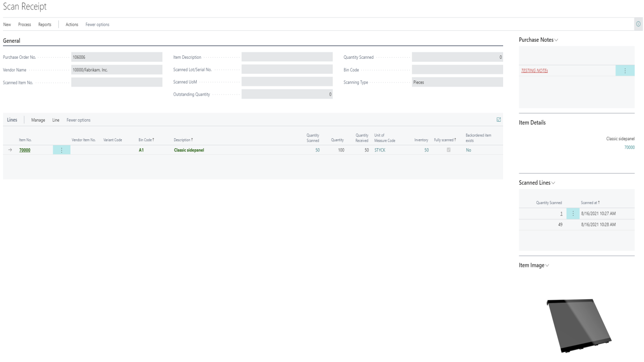Select the A1 bin code cell

141,150
